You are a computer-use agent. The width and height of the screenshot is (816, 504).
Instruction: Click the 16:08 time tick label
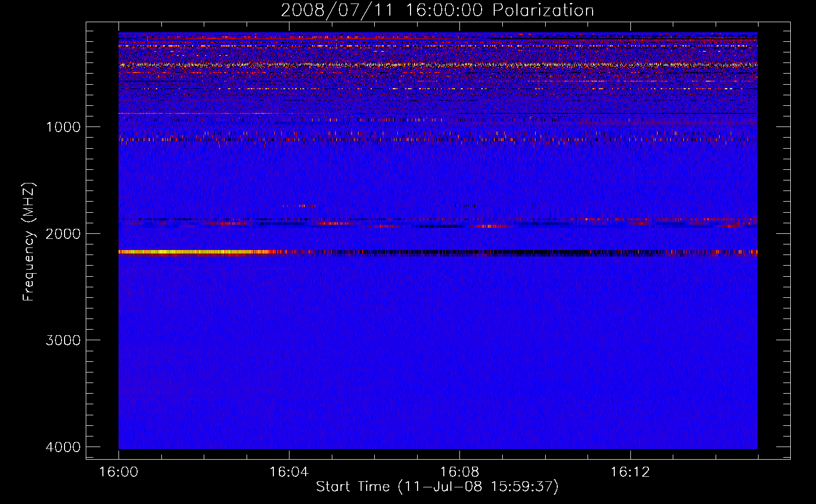click(459, 472)
